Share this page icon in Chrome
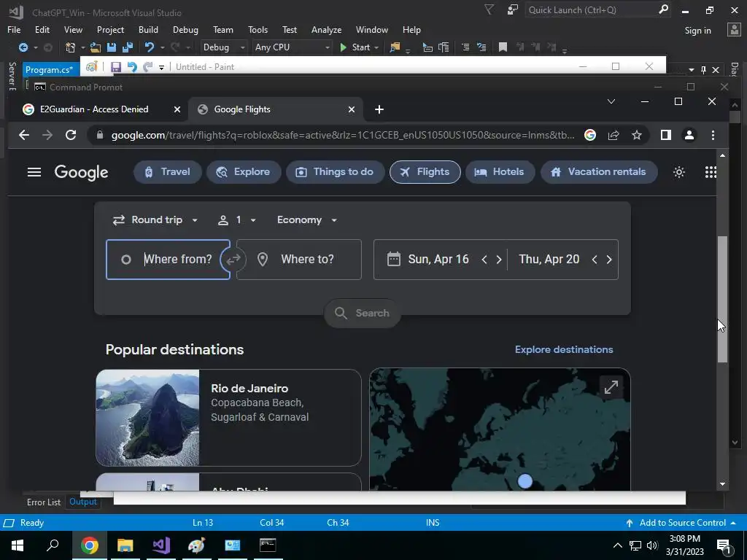This screenshot has height=560, width=747. (x=613, y=135)
